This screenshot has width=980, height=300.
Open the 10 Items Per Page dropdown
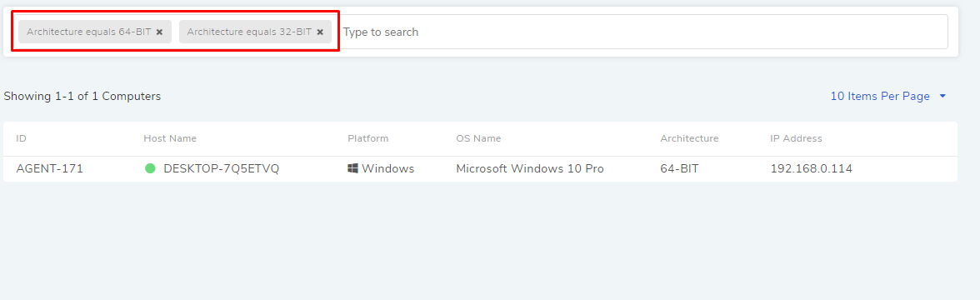point(888,97)
